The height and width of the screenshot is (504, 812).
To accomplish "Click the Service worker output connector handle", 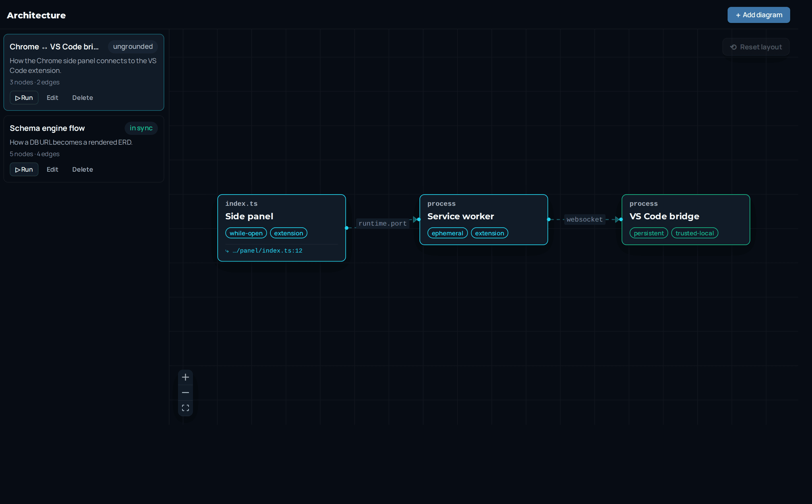I will pos(548,219).
